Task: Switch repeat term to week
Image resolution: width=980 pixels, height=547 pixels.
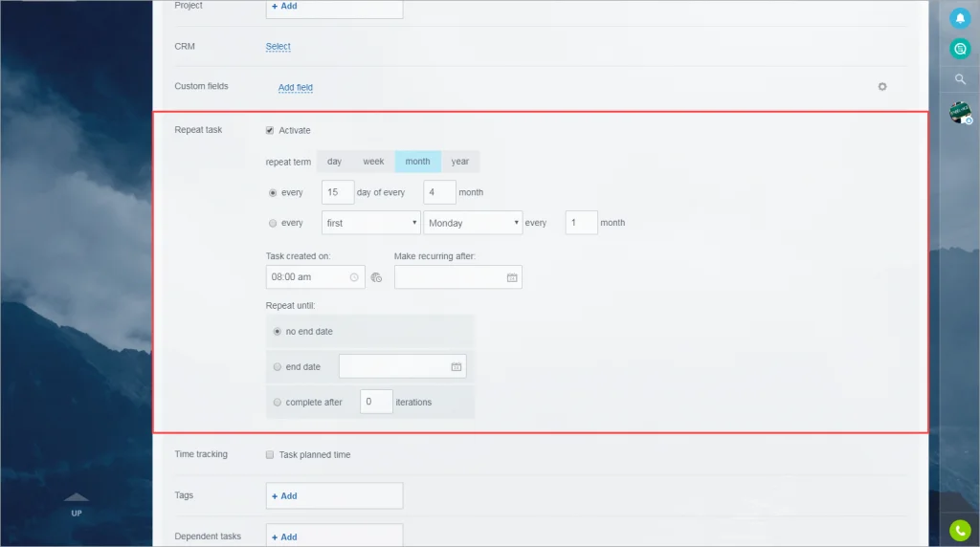Action: [373, 162]
